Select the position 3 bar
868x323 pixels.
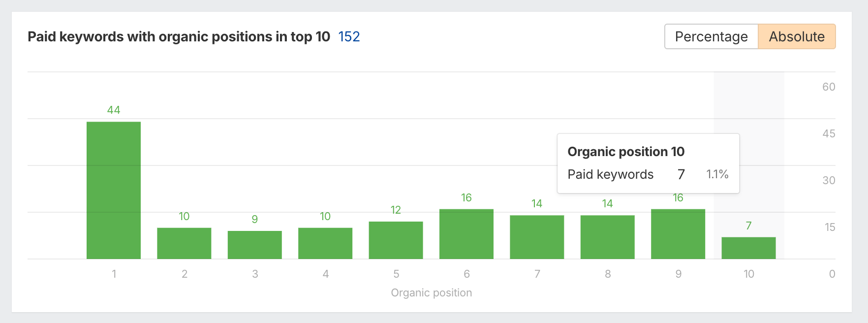tap(255, 245)
